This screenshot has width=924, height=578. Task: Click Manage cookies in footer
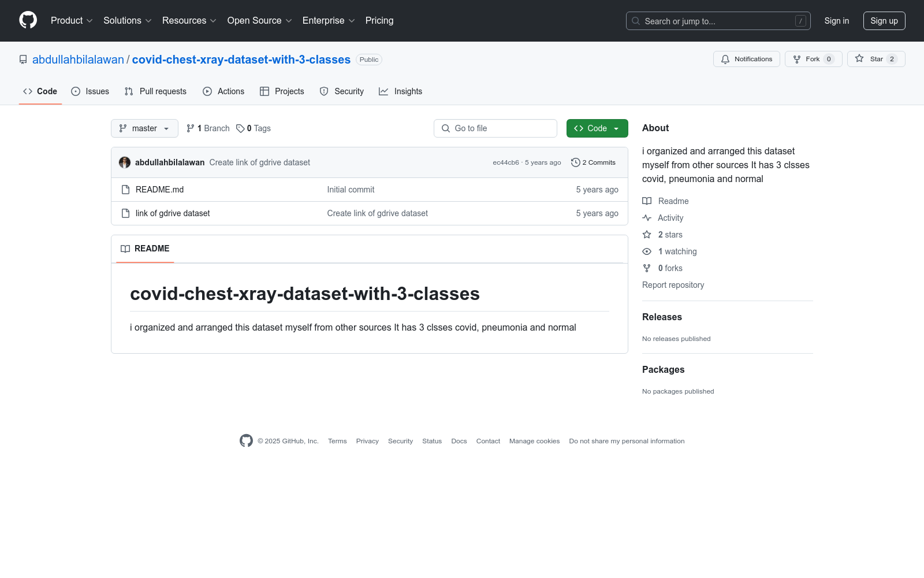point(534,441)
